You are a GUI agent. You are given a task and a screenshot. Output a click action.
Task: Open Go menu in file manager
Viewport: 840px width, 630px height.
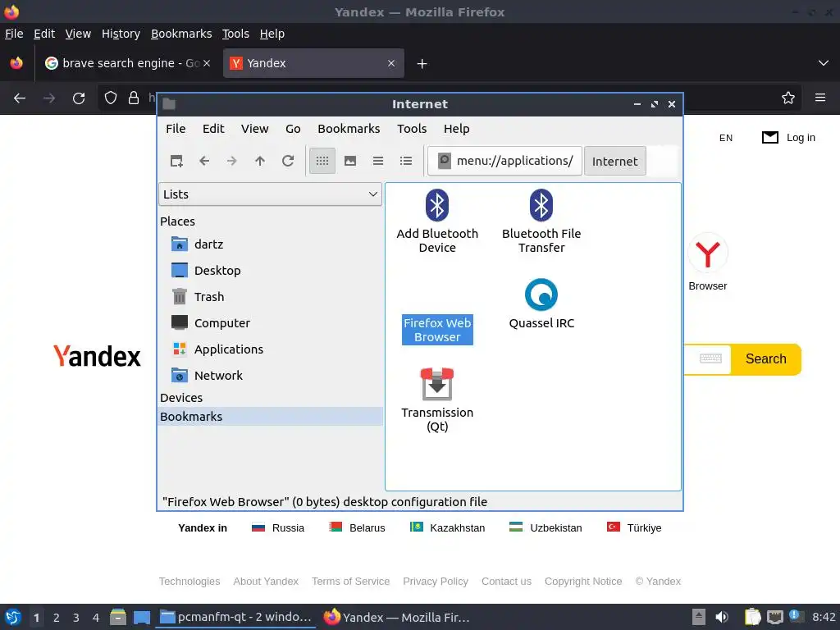(x=293, y=129)
